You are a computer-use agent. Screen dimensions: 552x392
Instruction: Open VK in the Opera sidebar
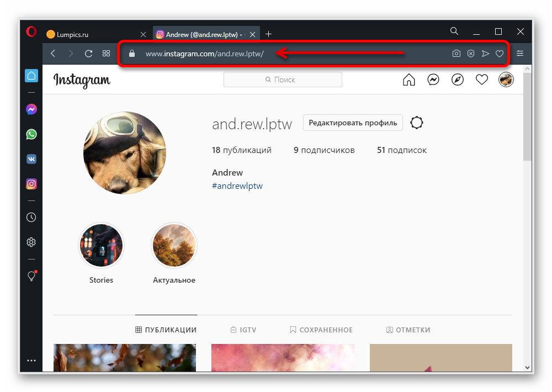(31, 159)
